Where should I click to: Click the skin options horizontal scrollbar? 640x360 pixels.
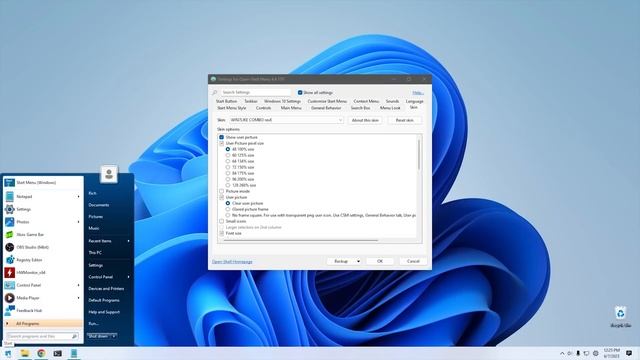301,240
